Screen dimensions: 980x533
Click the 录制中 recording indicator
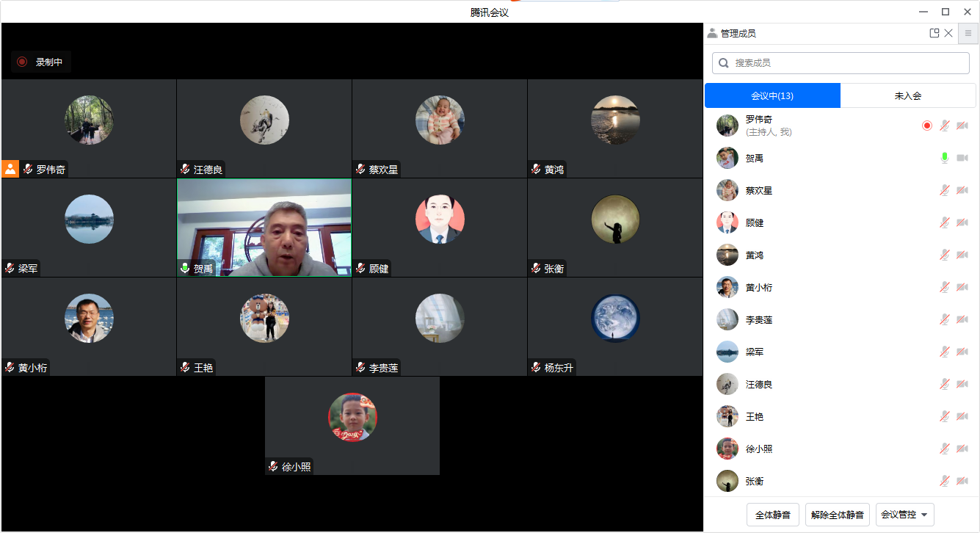[x=41, y=62]
